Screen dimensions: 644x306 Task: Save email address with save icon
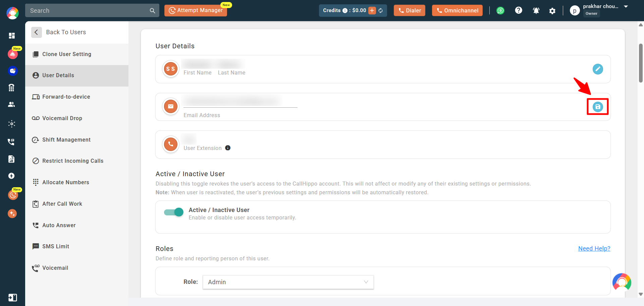(x=598, y=107)
